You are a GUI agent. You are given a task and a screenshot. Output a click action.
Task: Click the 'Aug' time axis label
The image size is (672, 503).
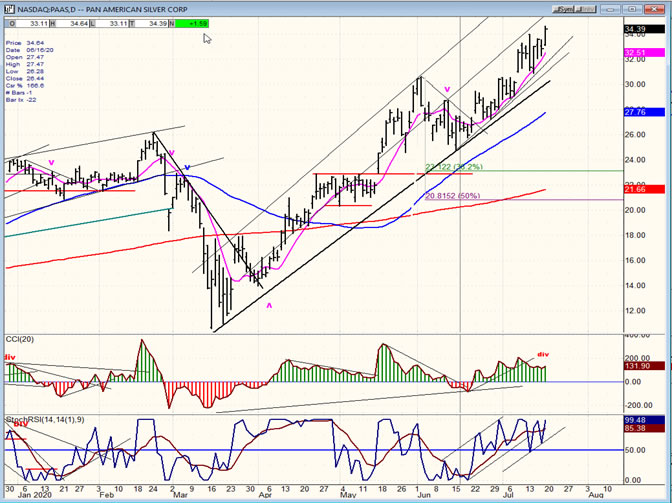pos(596,495)
